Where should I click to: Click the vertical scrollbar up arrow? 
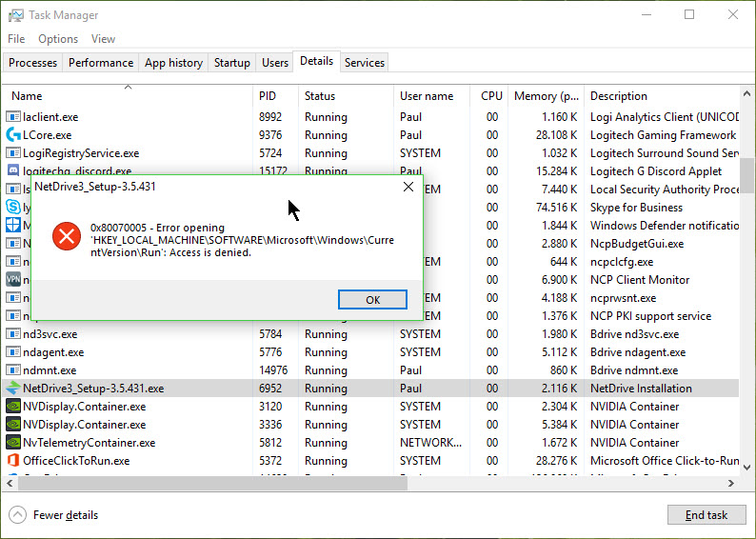click(746, 93)
